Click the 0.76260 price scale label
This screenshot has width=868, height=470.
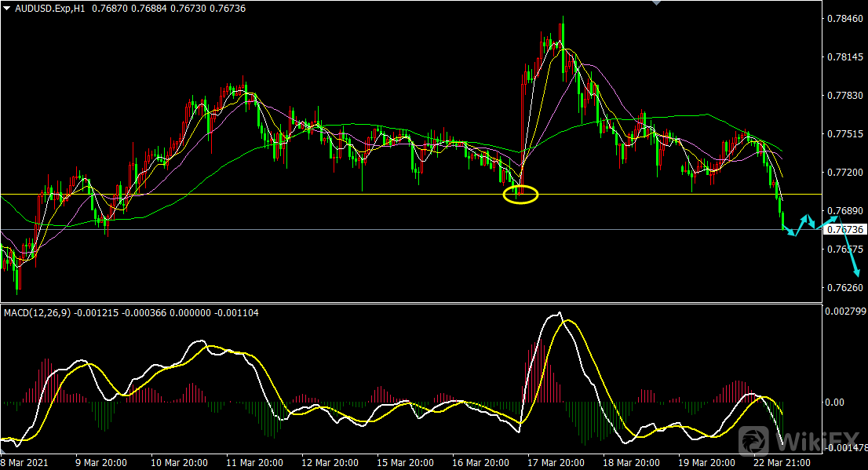(845, 288)
